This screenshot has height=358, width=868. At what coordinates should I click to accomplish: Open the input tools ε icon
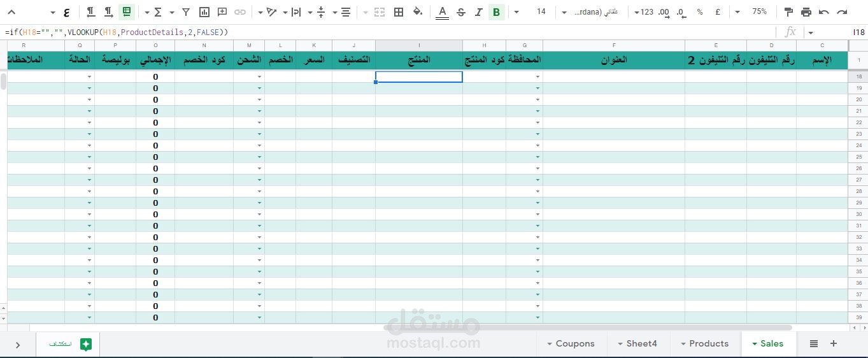pos(67,12)
